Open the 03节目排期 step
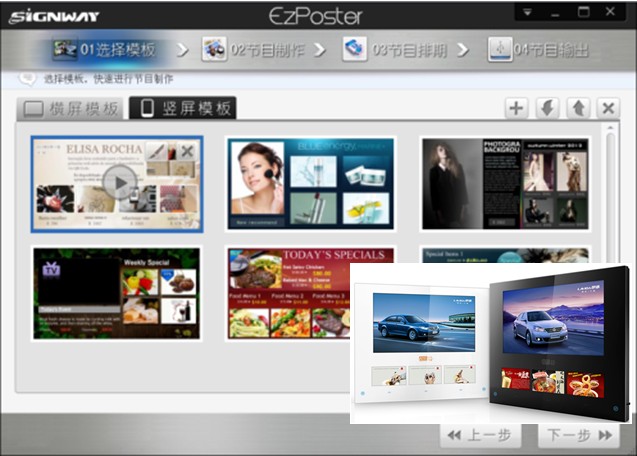Image resolution: width=637 pixels, height=456 pixels. point(394,50)
